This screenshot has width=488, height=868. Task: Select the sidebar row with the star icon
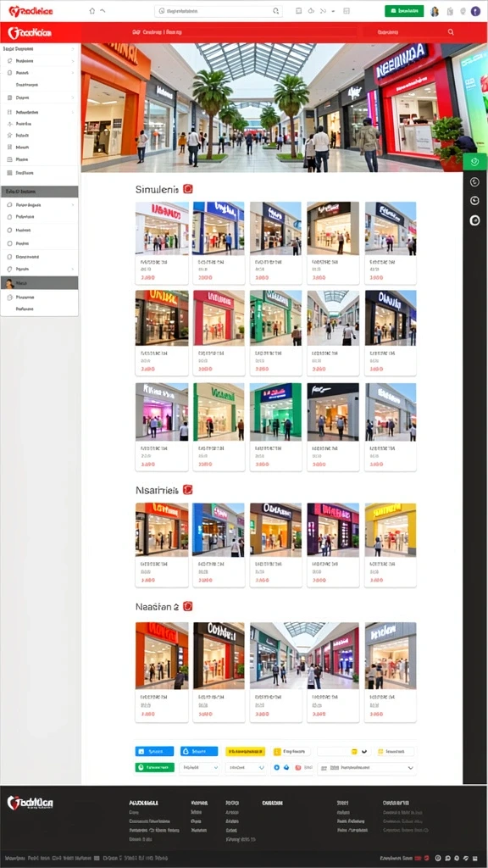39,135
